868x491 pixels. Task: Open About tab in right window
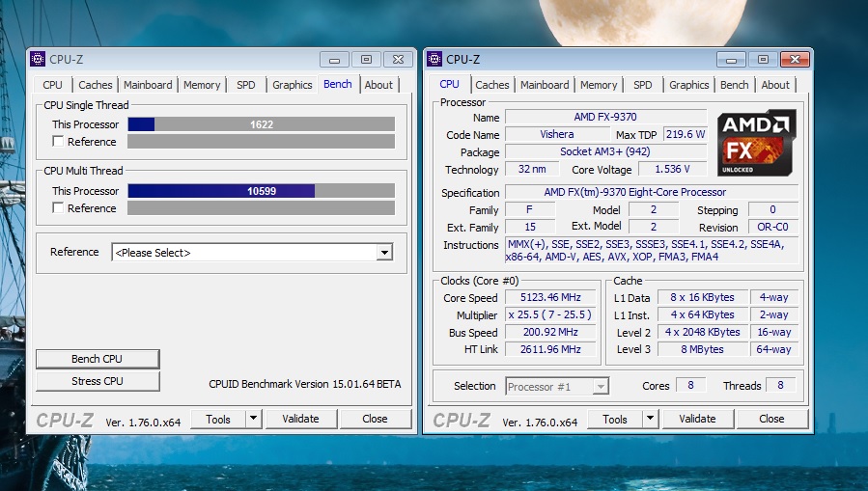tap(775, 85)
